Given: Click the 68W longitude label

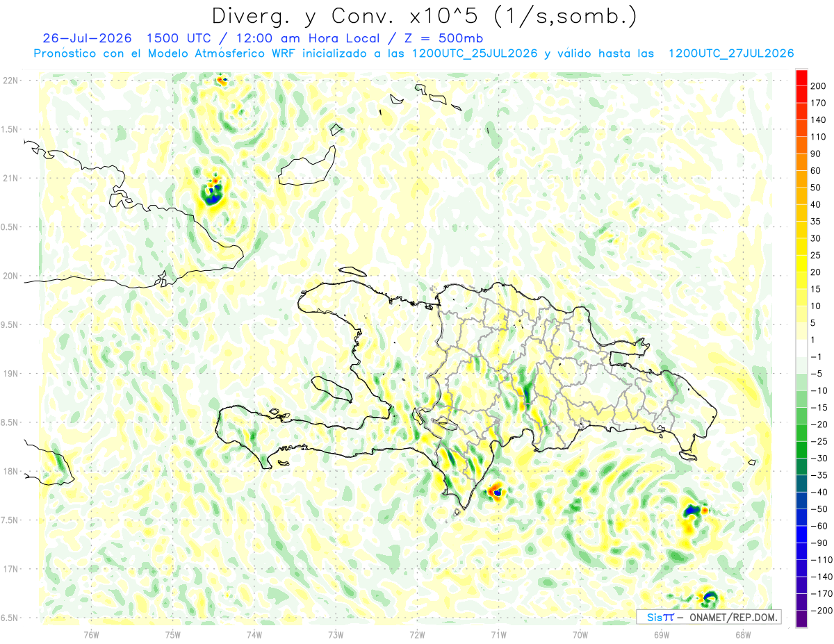Looking at the screenshot, I should coord(743,634).
